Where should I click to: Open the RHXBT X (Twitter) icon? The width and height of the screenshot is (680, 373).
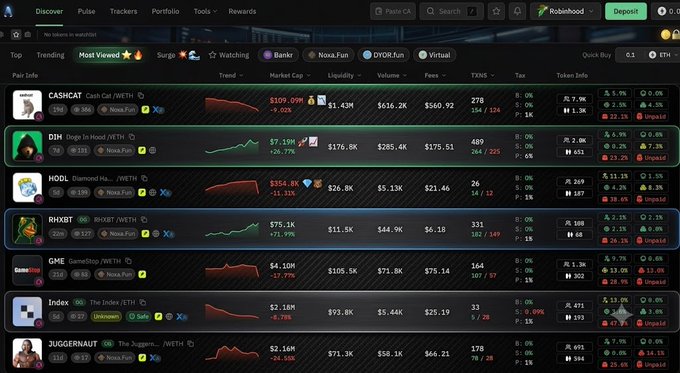[x=168, y=233]
